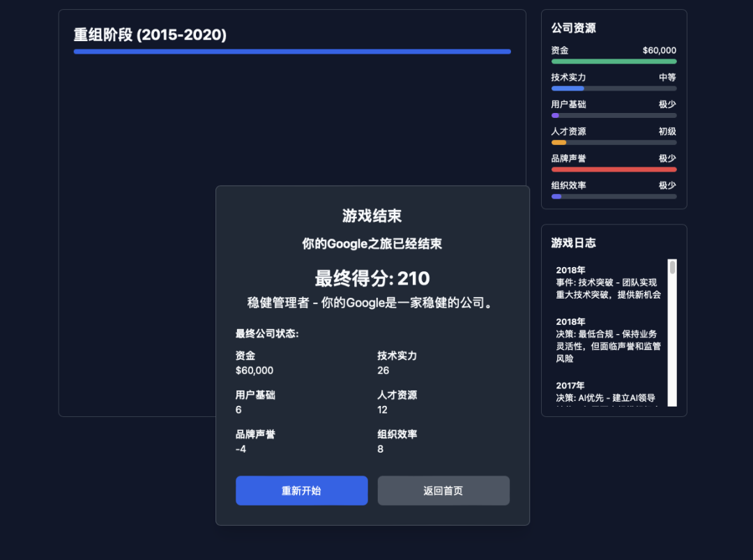
Task: Click the 重组阶段 blue progress bar
Action: pyautogui.click(x=291, y=51)
